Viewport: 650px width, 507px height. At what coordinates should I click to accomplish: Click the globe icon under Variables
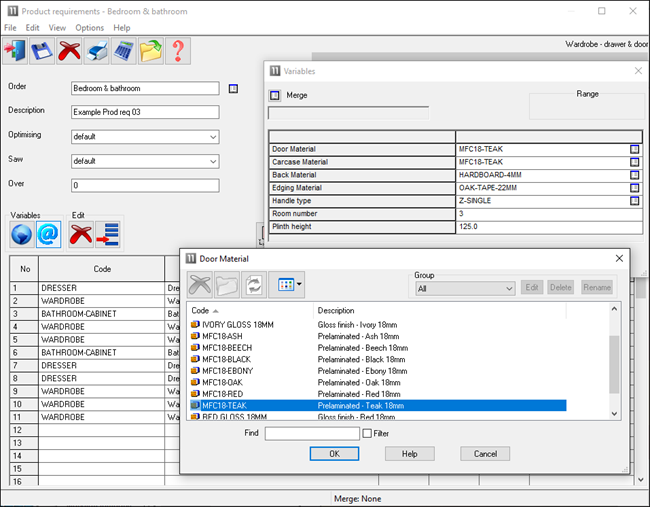[x=22, y=234]
